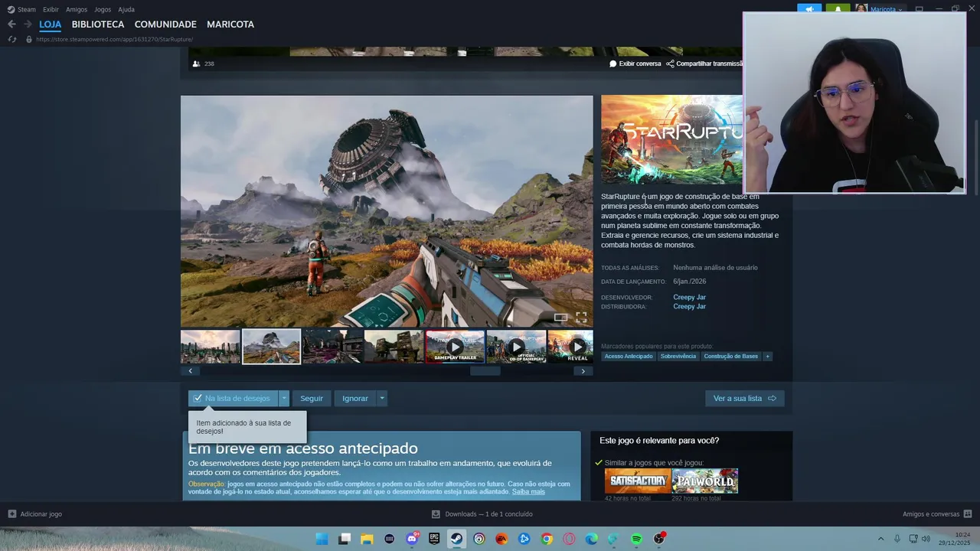
Task: Expand more tags with the plus button
Action: 767,357
